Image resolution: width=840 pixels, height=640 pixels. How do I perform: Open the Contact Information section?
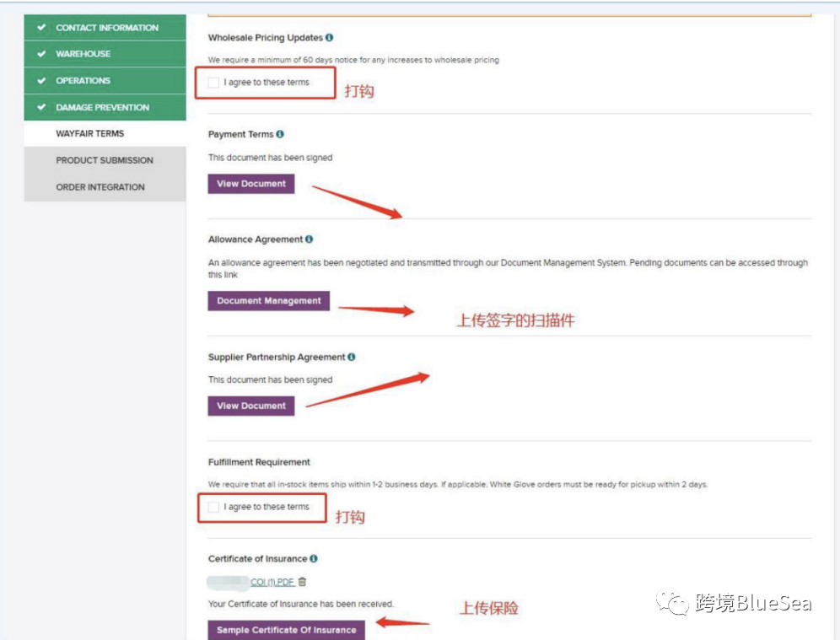tap(105, 27)
